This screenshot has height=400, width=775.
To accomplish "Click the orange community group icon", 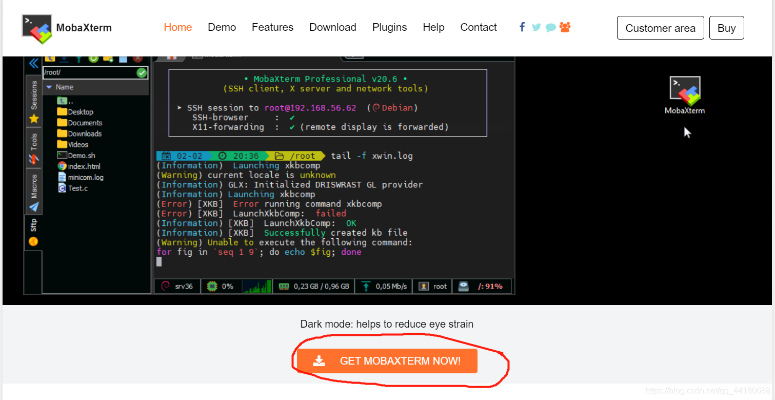I will (565, 28).
